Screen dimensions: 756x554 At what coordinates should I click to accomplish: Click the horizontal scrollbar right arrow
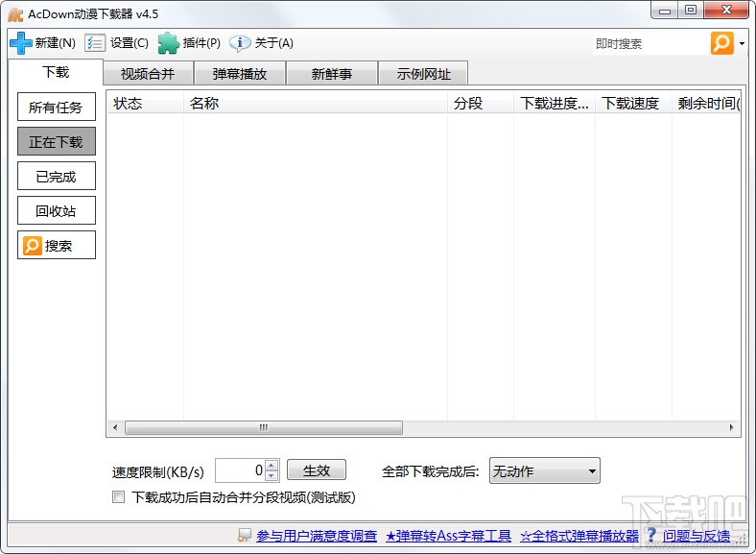coord(731,427)
